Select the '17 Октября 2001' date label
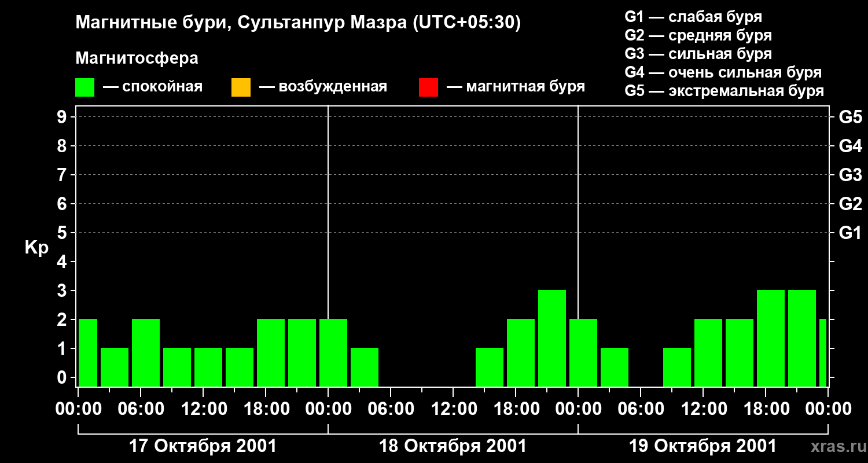868x463 pixels. click(203, 446)
